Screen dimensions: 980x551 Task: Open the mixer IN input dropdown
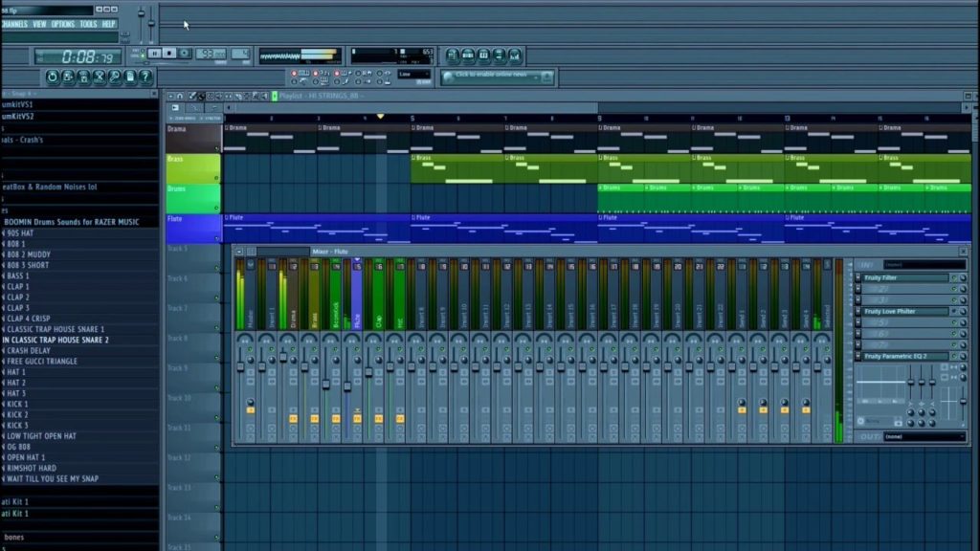[924, 265]
